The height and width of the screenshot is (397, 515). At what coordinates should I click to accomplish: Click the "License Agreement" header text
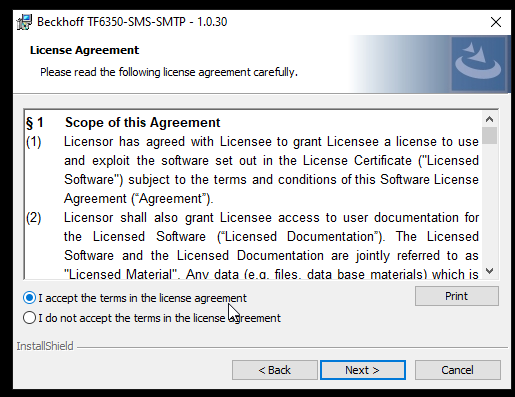pos(84,50)
